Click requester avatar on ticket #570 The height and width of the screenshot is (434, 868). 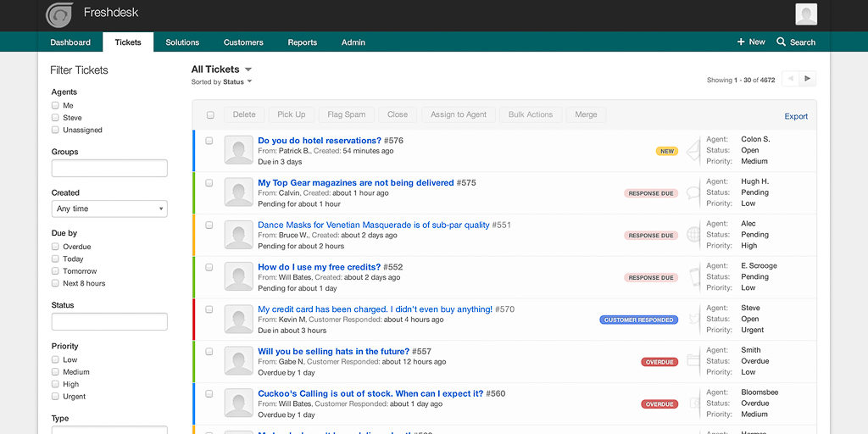(x=238, y=319)
